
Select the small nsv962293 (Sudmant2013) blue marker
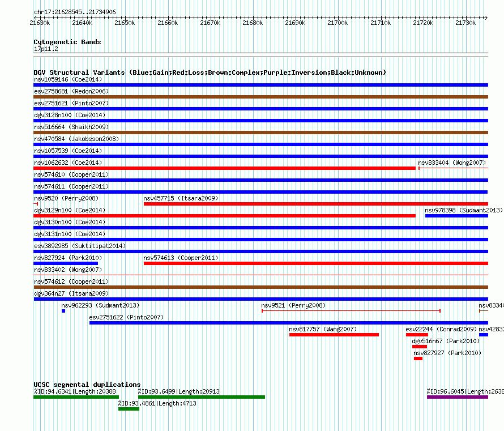(63, 311)
